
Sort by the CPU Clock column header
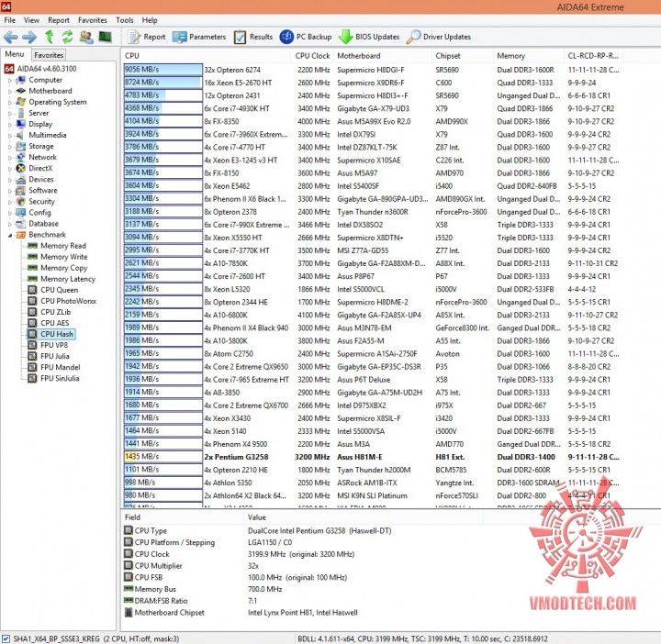tap(312, 56)
